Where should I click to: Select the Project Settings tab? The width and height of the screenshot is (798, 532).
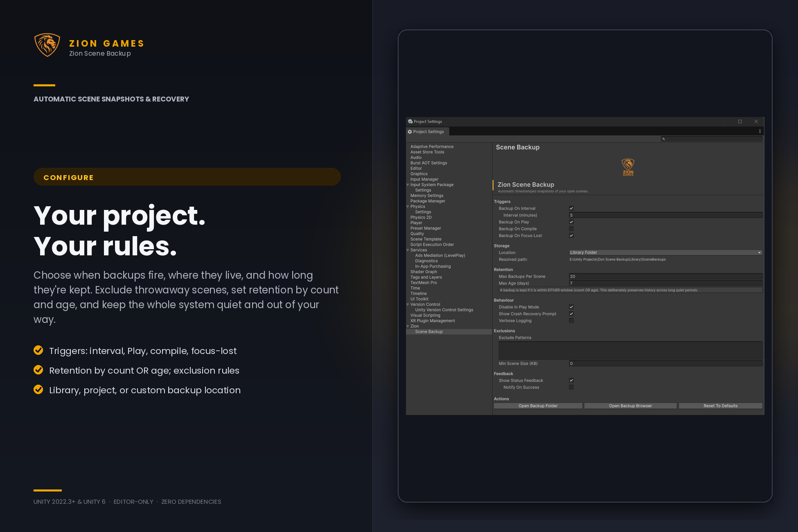tap(428, 132)
